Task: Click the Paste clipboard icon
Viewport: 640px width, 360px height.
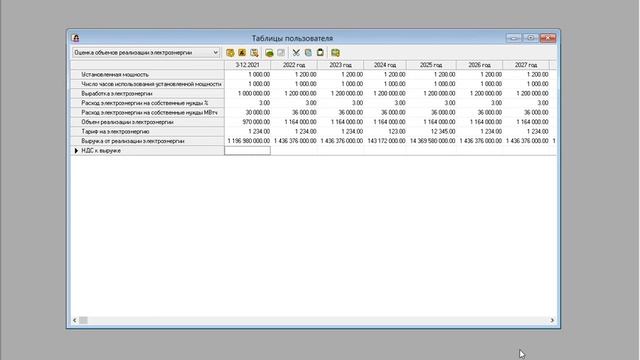Action: pos(320,53)
